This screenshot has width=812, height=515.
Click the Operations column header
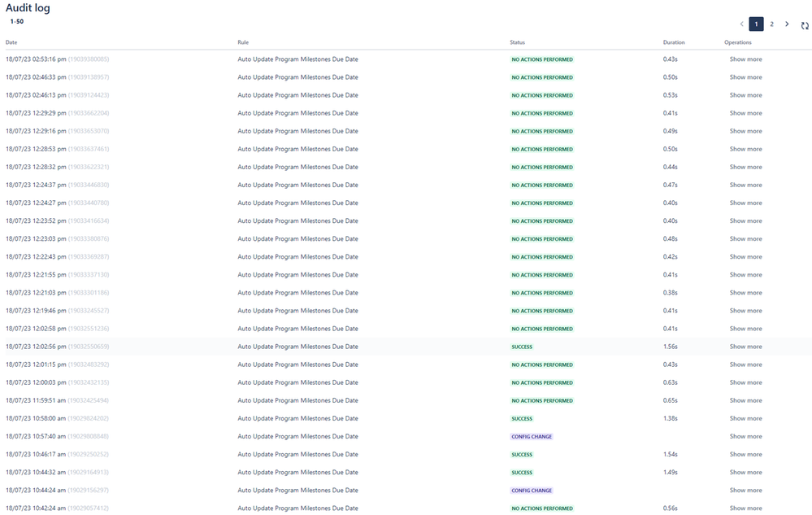pos(738,42)
